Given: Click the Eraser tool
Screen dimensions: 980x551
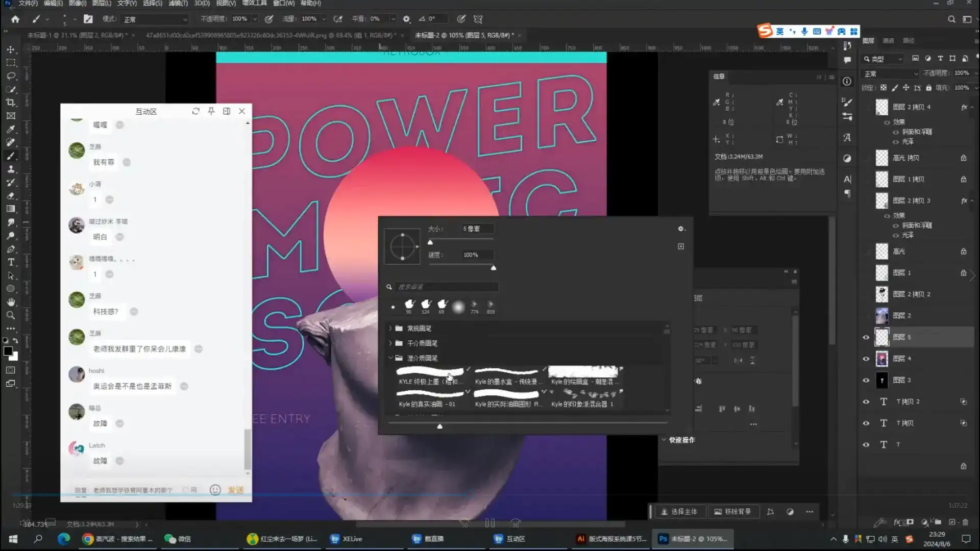Looking at the screenshot, I should coord(11,196).
